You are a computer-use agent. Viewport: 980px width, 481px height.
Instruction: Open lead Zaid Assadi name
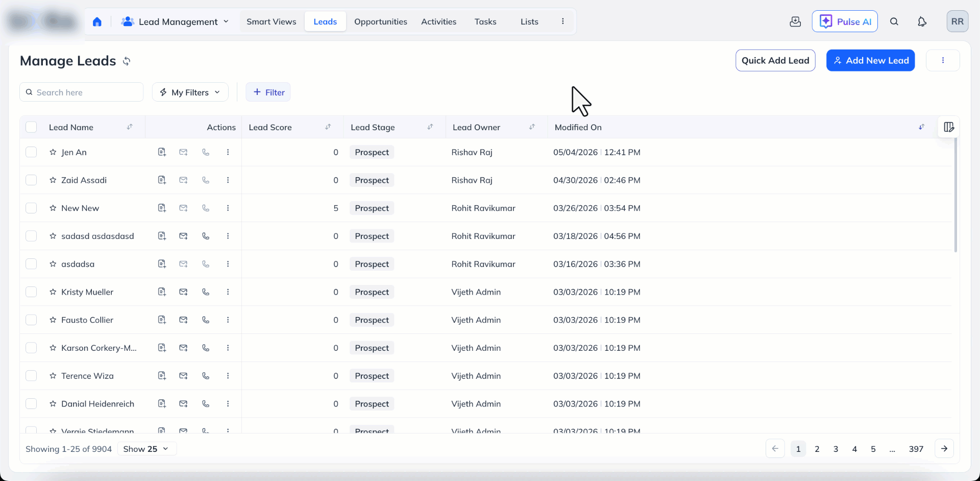(x=84, y=180)
